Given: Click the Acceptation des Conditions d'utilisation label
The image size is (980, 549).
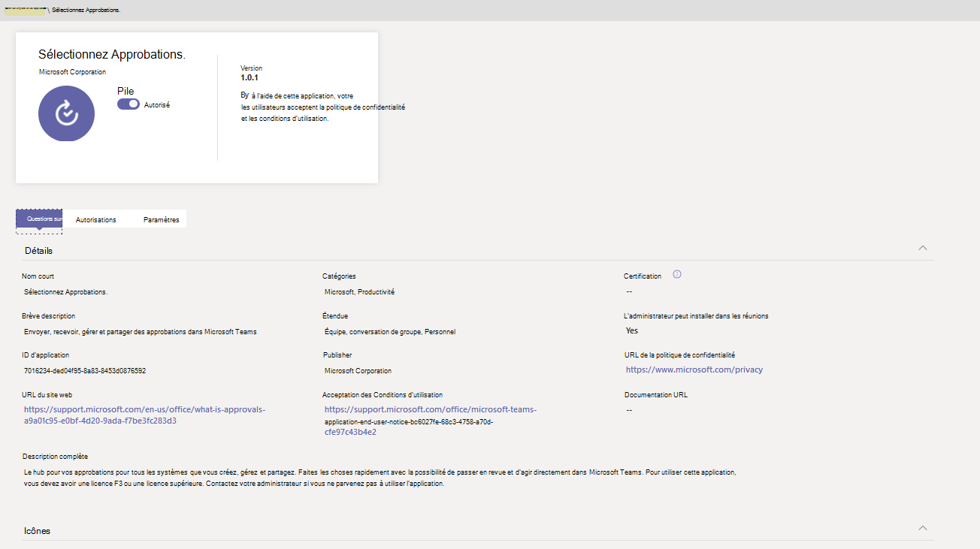Looking at the screenshot, I should pyautogui.click(x=383, y=394).
